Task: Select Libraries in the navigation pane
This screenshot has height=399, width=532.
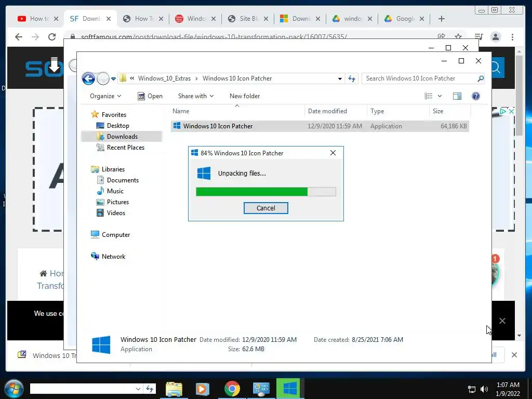Action: (113, 169)
